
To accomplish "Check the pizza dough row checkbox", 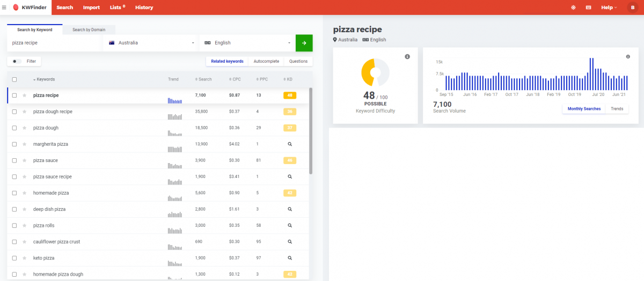I will pyautogui.click(x=14, y=128).
